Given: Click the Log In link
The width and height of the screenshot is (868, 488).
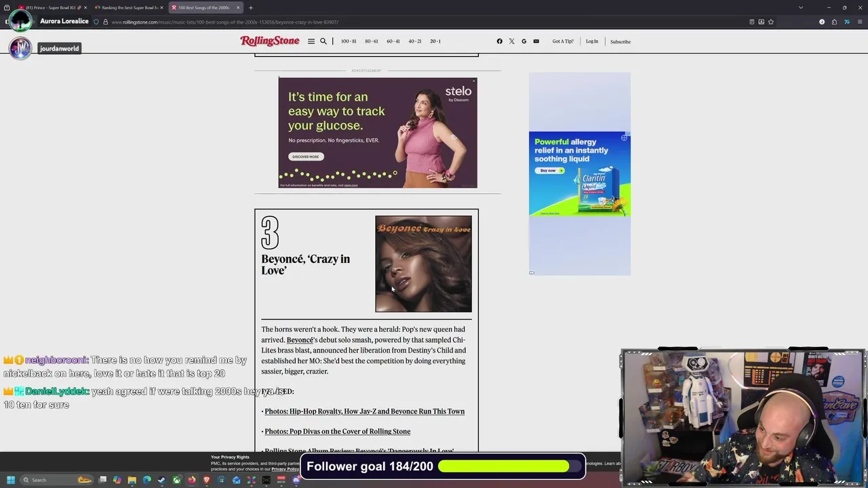Looking at the screenshot, I should 592,41.
